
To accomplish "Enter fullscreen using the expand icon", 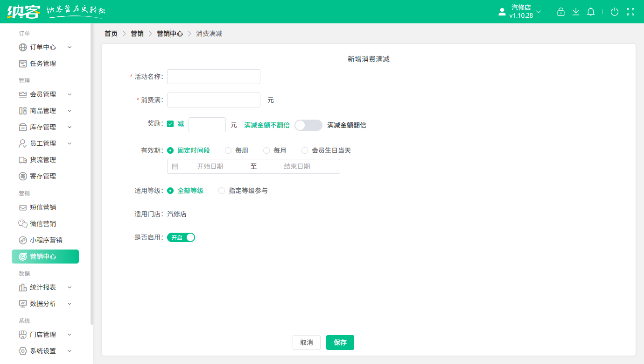I will tap(631, 12).
